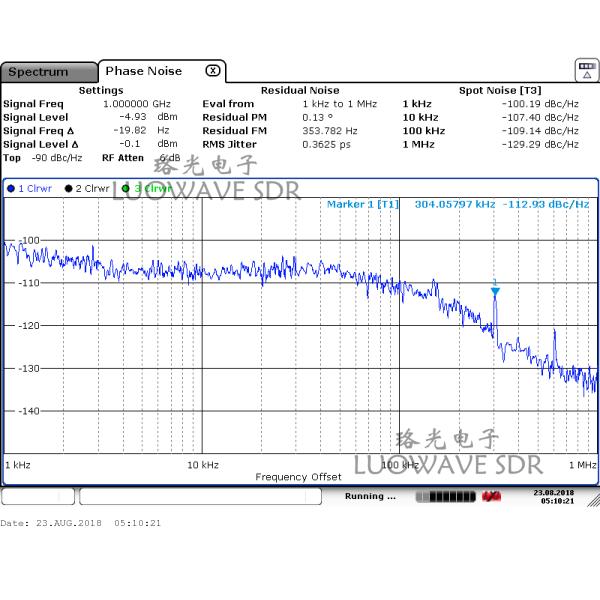
Task: Click the -140 y-axis label
Action: pyautogui.click(x=29, y=411)
